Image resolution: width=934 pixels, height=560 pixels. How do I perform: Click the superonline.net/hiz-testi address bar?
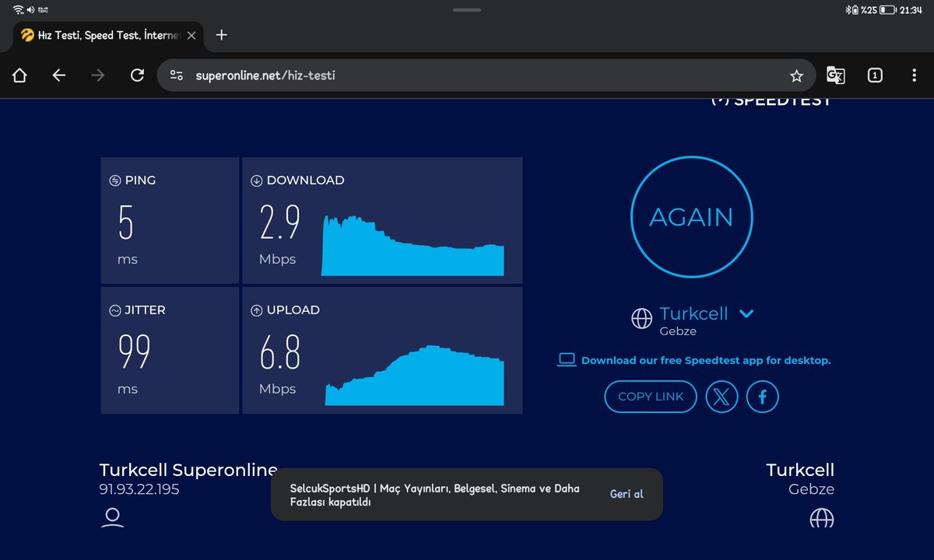coord(486,75)
